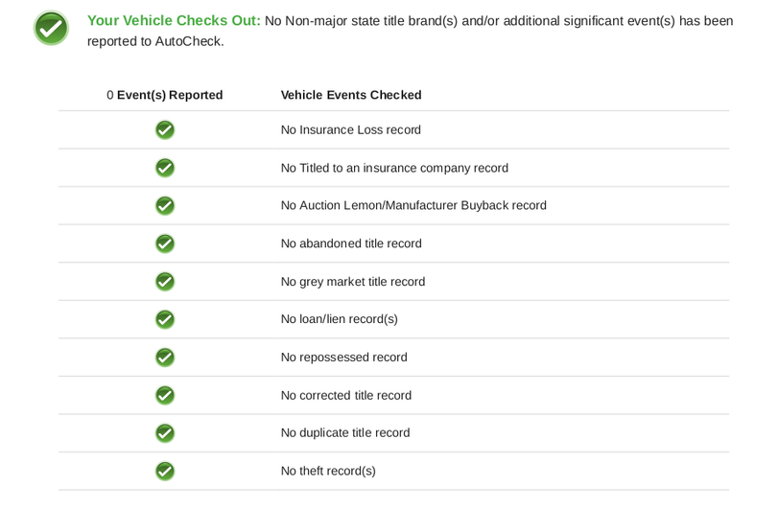Click the No loan/lien record(s) text

coord(340,319)
